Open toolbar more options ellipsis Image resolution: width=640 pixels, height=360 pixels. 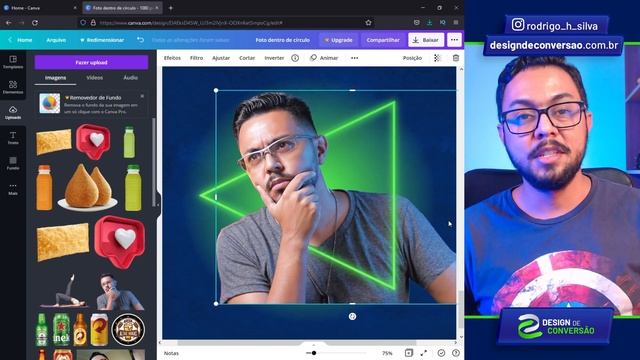(x=354, y=58)
